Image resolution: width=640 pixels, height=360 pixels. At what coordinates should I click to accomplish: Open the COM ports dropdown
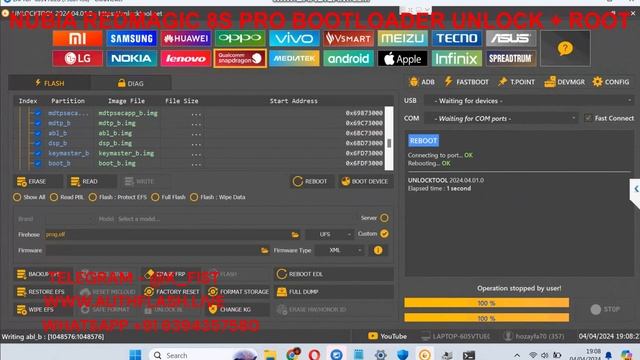501,118
